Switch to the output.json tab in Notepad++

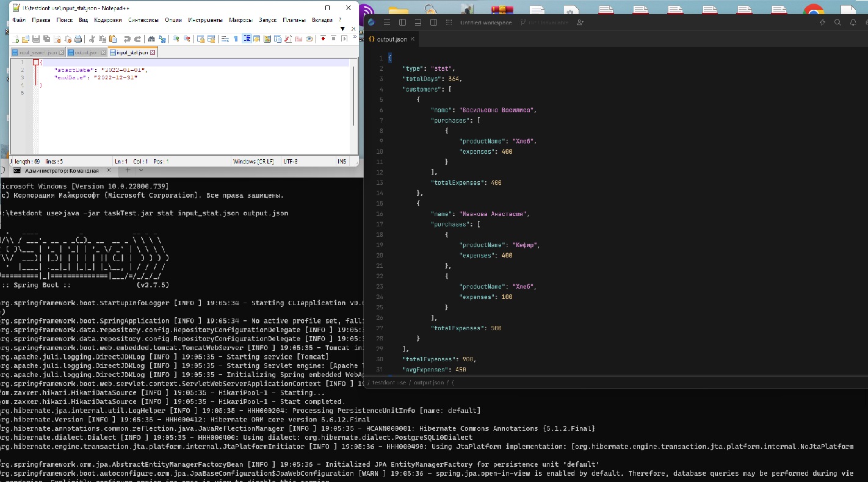coord(87,52)
